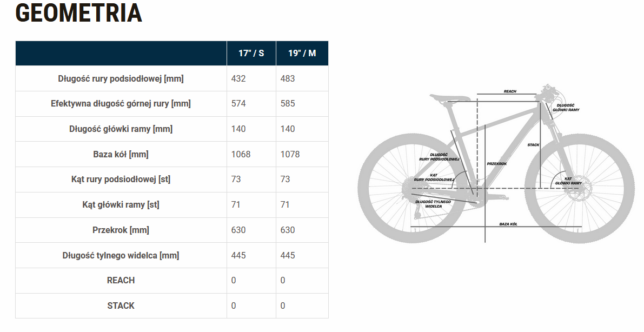
Task: Click the "Długość rury podsiodłowej [mm]" table row label
Action: tap(121, 78)
